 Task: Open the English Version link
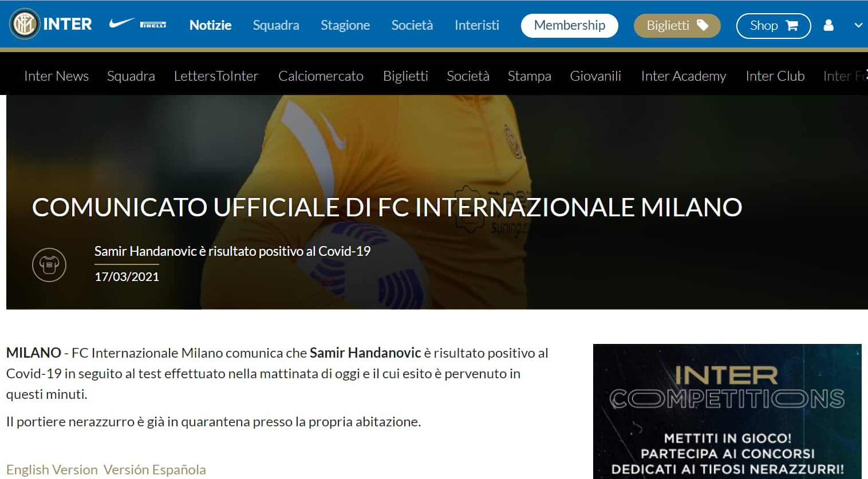(x=52, y=469)
